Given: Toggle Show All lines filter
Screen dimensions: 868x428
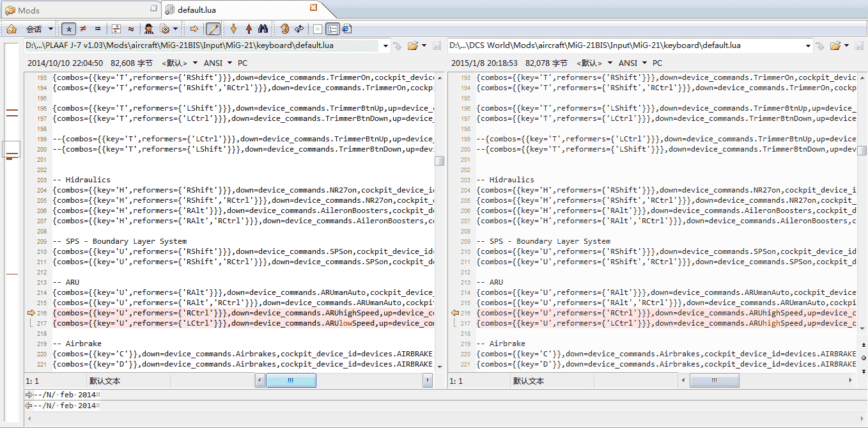Looking at the screenshot, I should [x=69, y=29].
